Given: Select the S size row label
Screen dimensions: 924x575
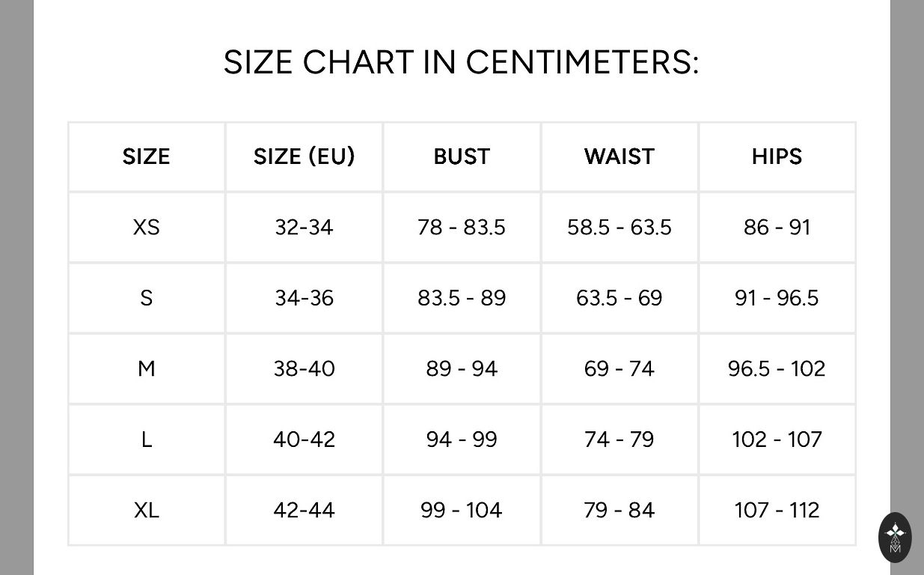Looking at the screenshot, I should (147, 298).
